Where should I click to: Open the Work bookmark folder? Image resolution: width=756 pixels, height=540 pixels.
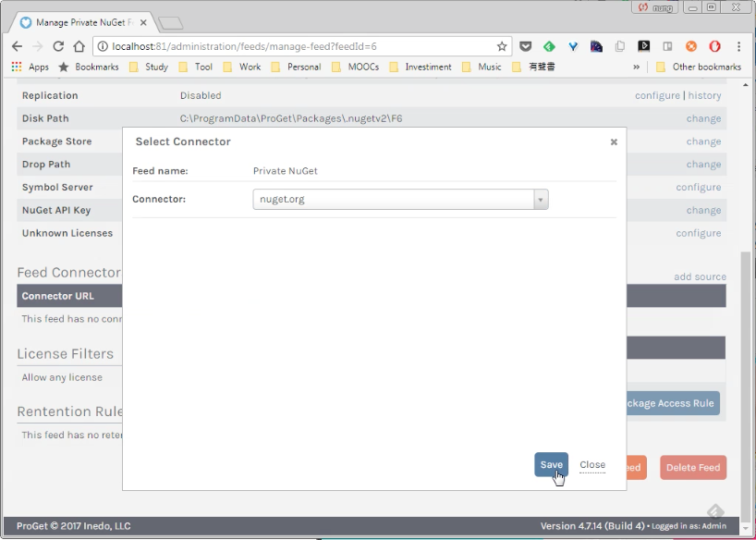tap(242, 67)
